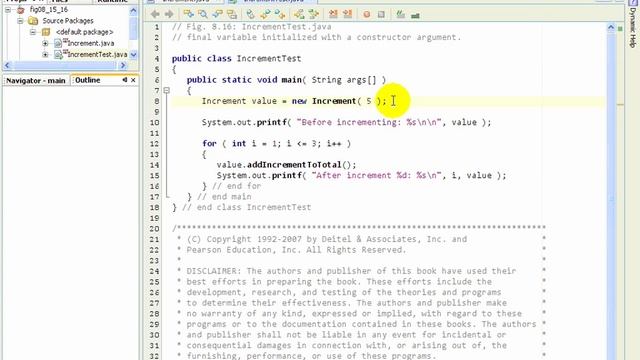Open the Outline tab

pyautogui.click(x=87, y=80)
